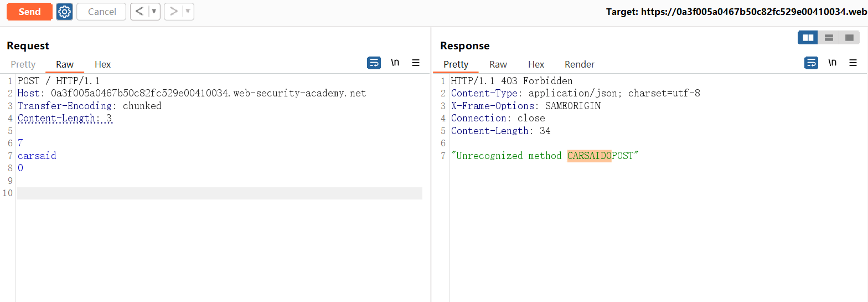This screenshot has height=302, width=868.
Task: Expand the next-request history dropdown arrow
Action: [187, 12]
